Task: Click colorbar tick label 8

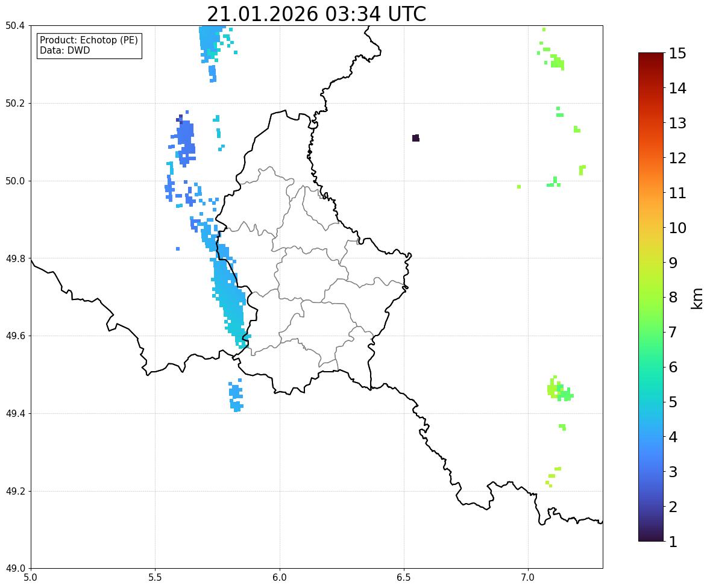Action: 673,298
